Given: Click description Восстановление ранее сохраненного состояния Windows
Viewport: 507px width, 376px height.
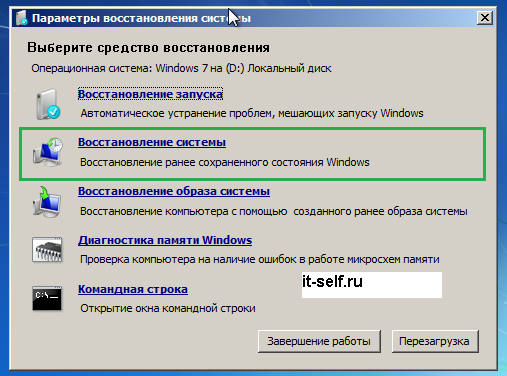Looking at the screenshot, I should pos(225,162).
